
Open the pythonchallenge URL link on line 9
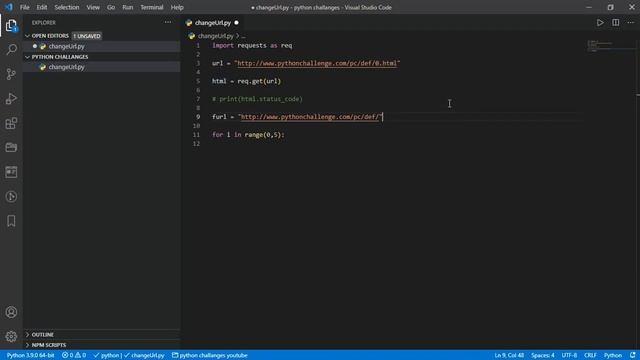coord(310,117)
